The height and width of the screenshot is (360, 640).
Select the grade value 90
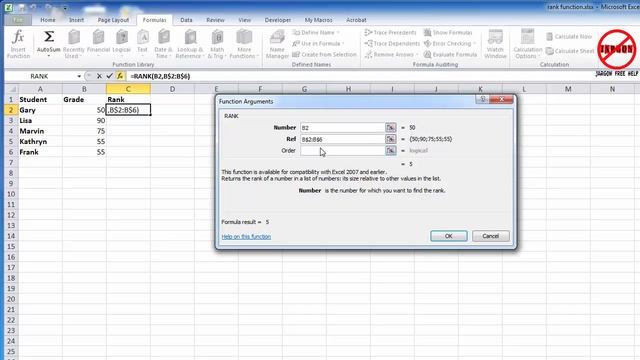tap(84, 120)
